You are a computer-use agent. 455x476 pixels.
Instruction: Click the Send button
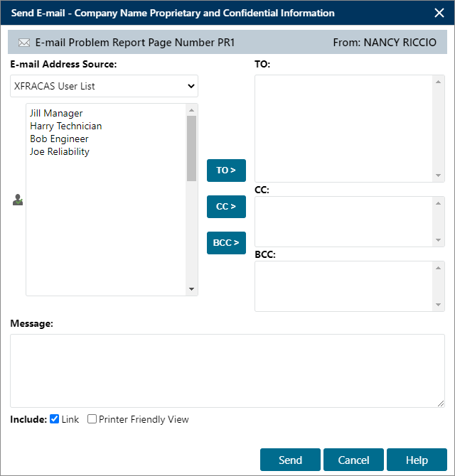coord(290,460)
